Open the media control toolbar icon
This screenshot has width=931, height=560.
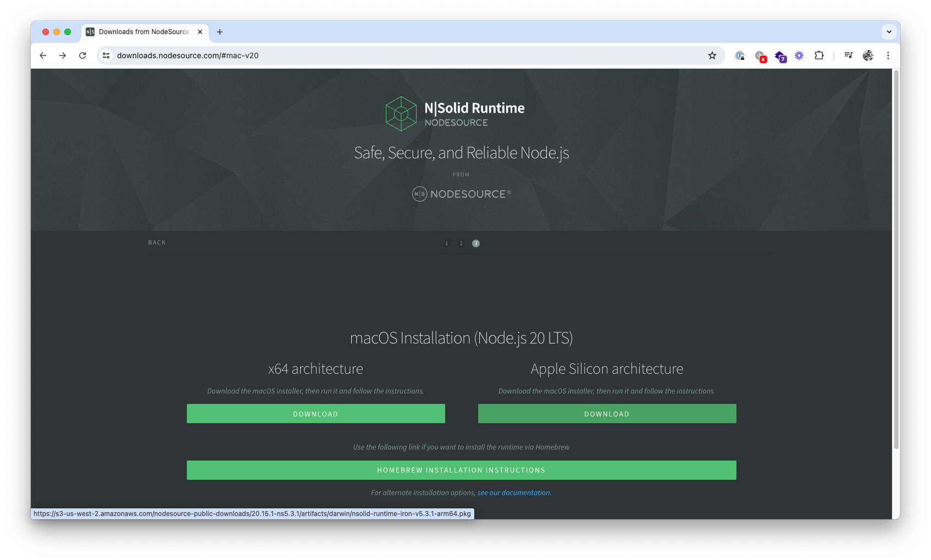tap(849, 56)
